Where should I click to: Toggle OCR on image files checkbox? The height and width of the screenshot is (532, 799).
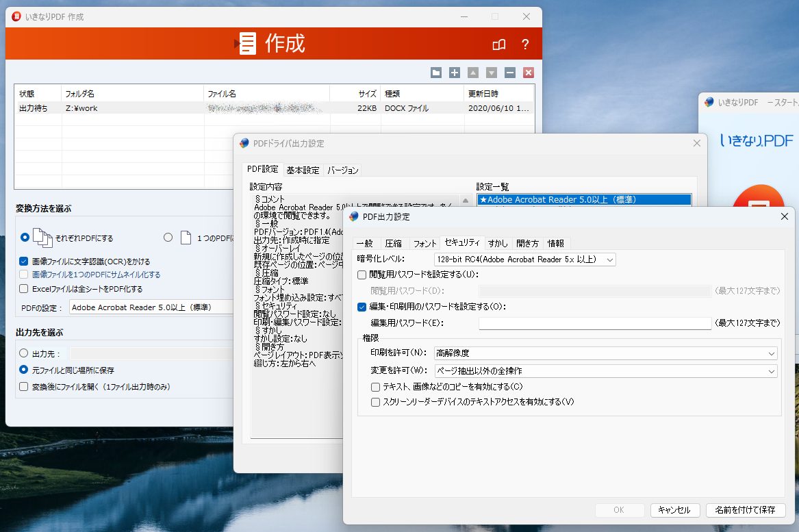pos(23,261)
